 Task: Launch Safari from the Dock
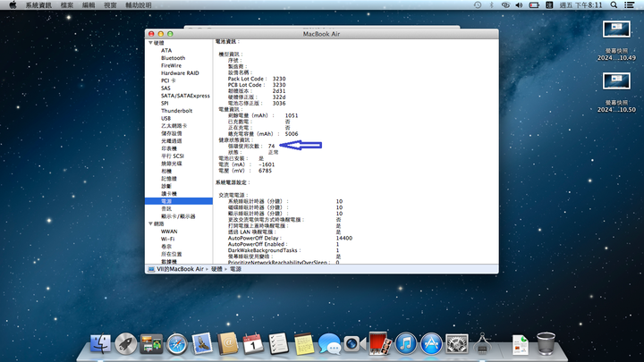(x=176, y=344)
